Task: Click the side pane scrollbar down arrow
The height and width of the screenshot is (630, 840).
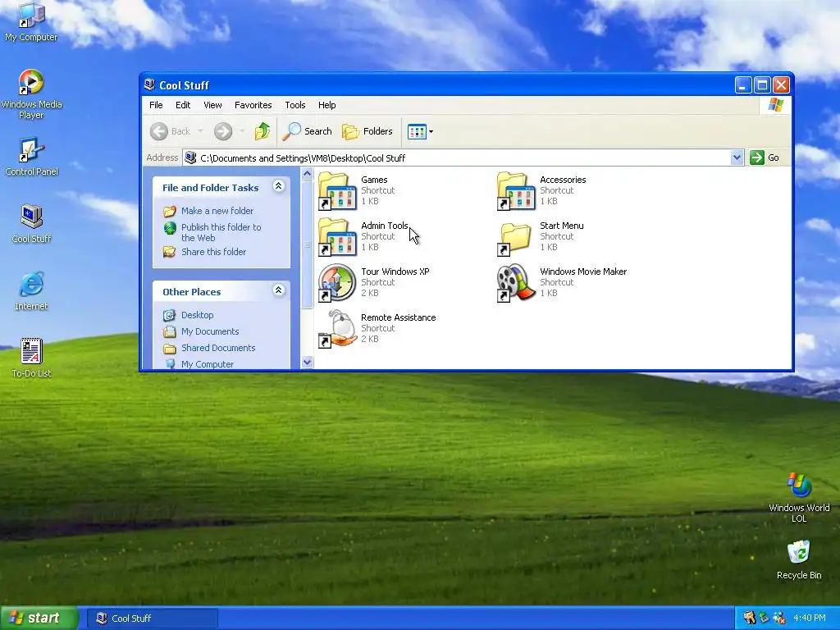Action: pos(307,362)
